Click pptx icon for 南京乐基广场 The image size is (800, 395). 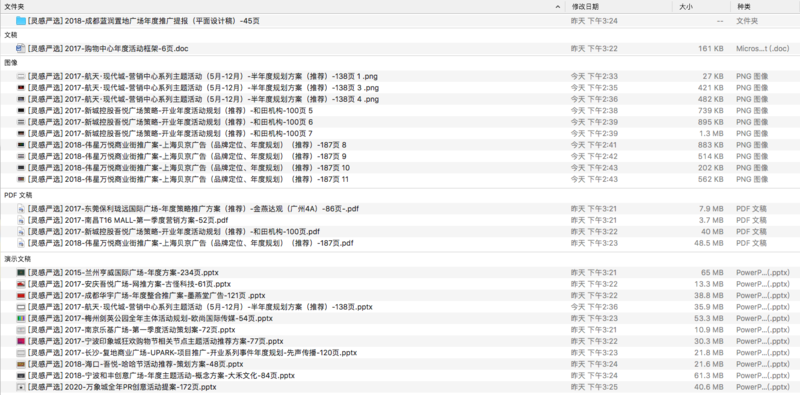click(21, 330)
